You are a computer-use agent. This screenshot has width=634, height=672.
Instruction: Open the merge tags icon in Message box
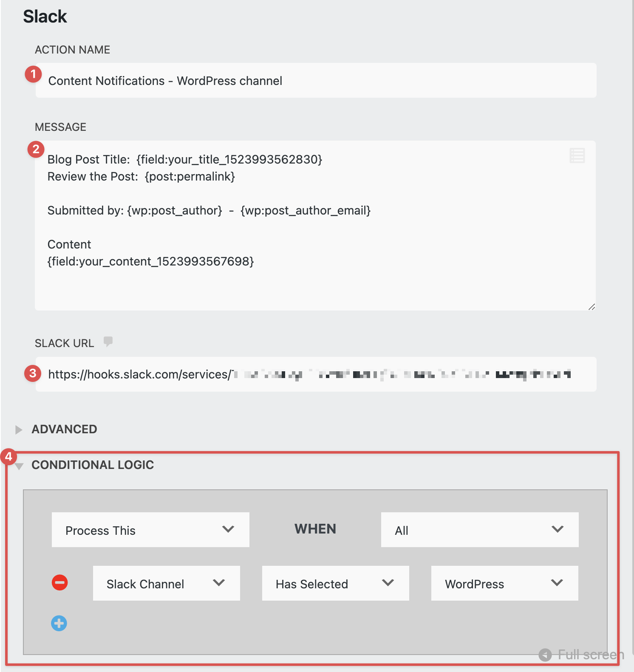[x=577, y=155]
